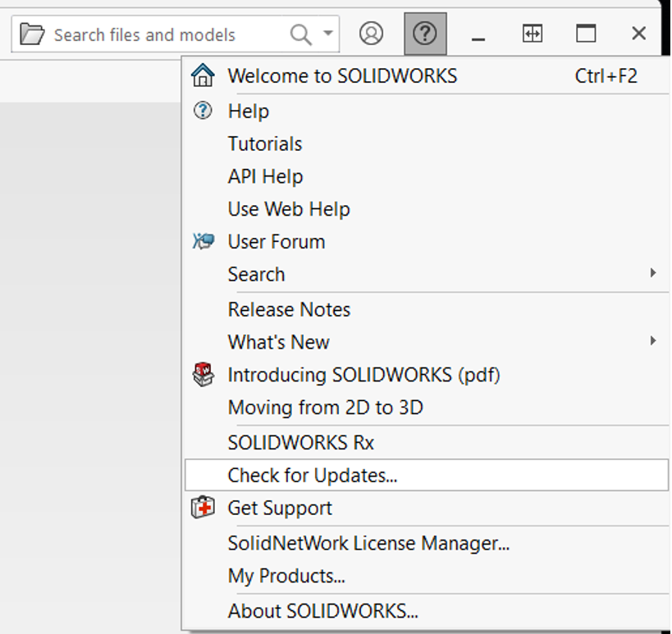This screenshot has height=634, width=672.
Task: Click the restore-down split window button
Action: coord(533,34)
